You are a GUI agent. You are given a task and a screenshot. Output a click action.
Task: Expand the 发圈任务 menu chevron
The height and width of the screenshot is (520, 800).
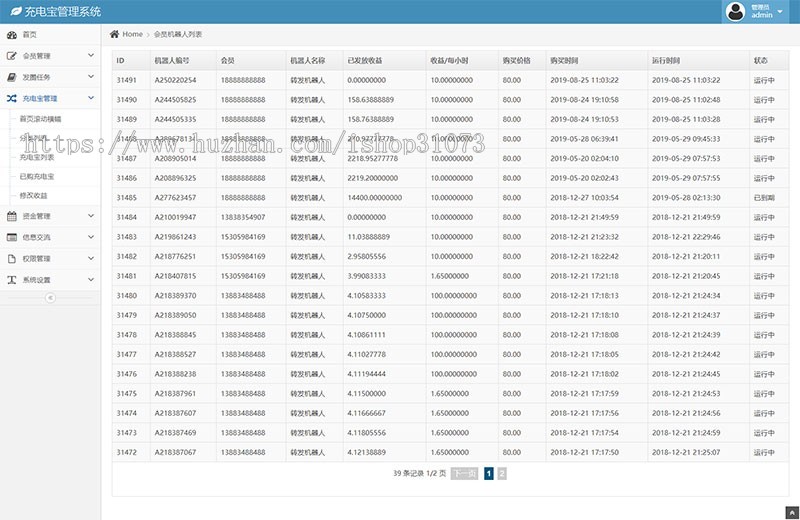91,77
